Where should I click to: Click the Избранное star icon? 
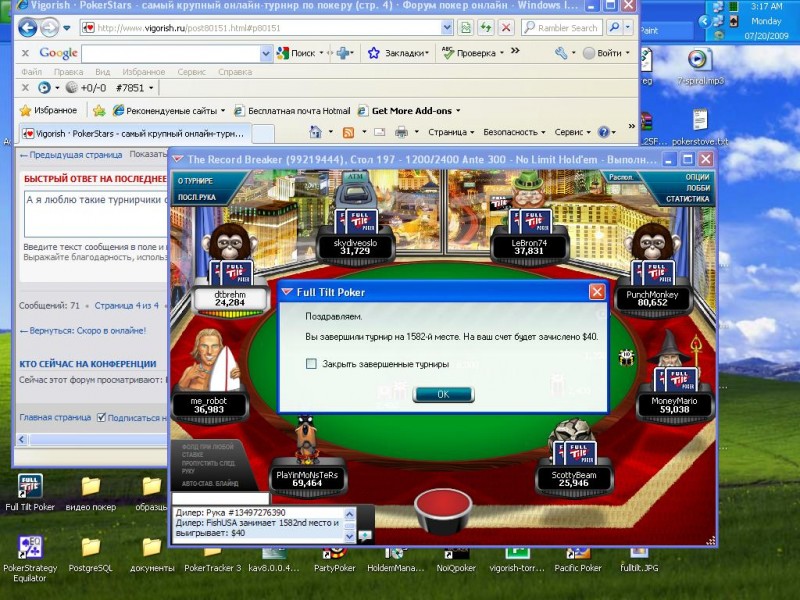pyautogui.click(x=25, y=110)
